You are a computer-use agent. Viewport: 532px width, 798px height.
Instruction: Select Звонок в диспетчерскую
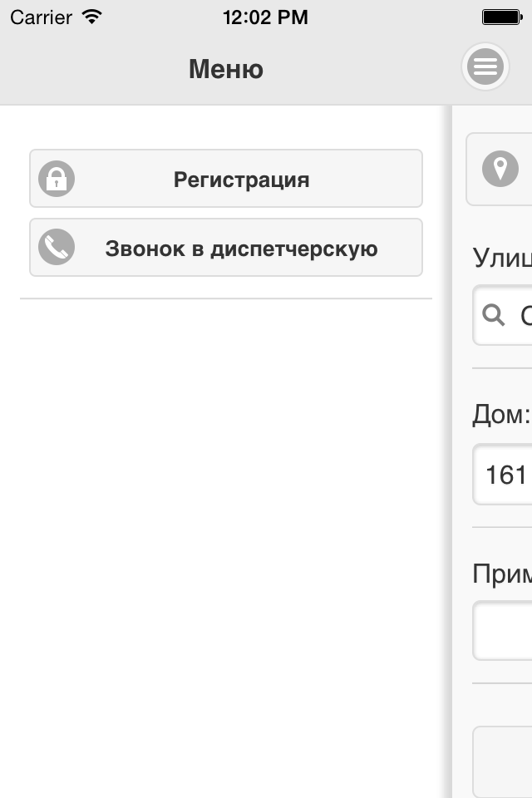point(226,248)
